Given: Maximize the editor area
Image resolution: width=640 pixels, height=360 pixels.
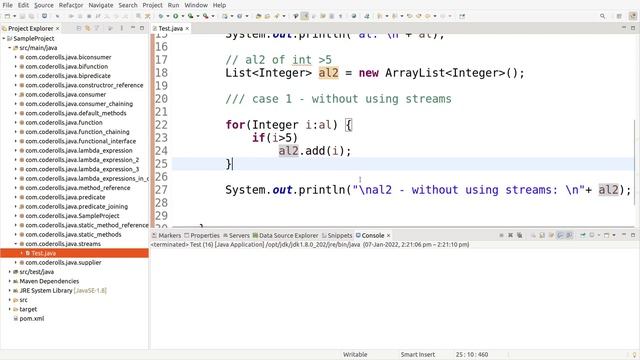Looking at the screenshot, I should point(633,28).
